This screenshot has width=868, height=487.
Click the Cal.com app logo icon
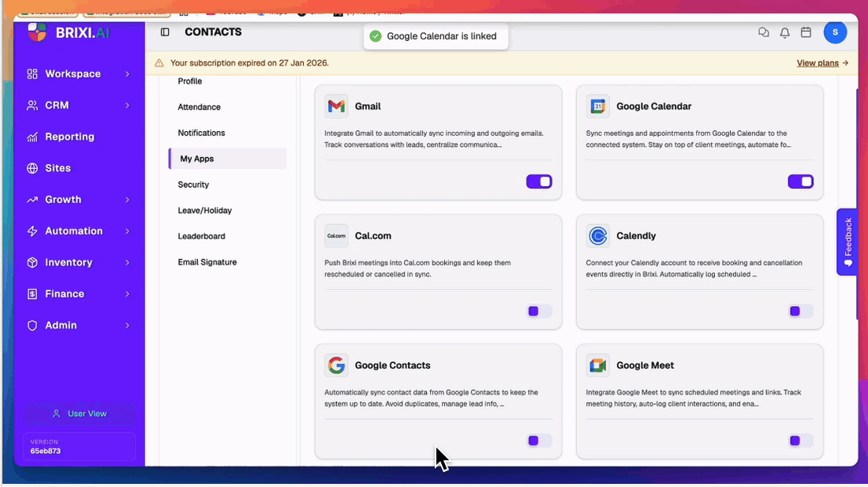pyautogui.click(x=336, y=236)
